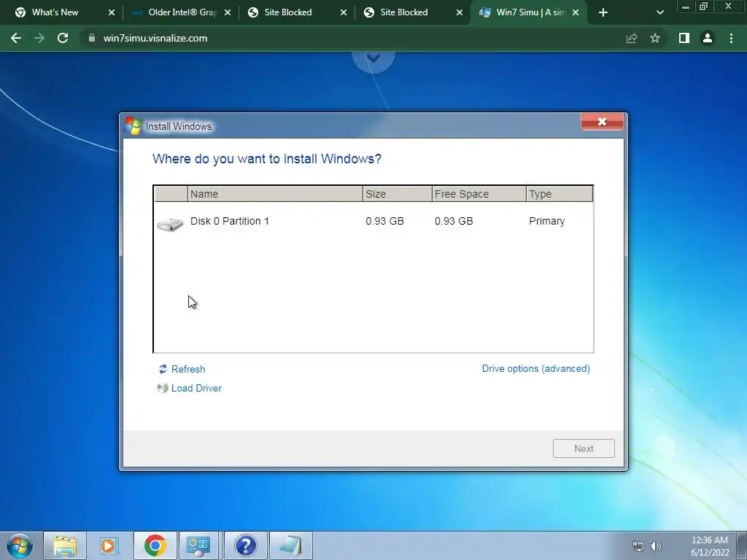The height and width of the screenshot is (560, 747).
Task: Click the Name column header
Action: point(275,194)
